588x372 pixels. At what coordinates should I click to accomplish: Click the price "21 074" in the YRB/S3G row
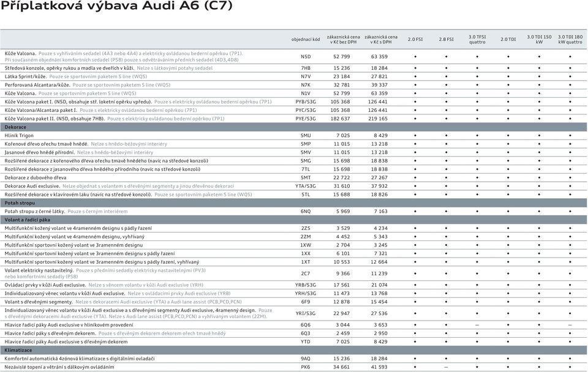coord(379,285)
